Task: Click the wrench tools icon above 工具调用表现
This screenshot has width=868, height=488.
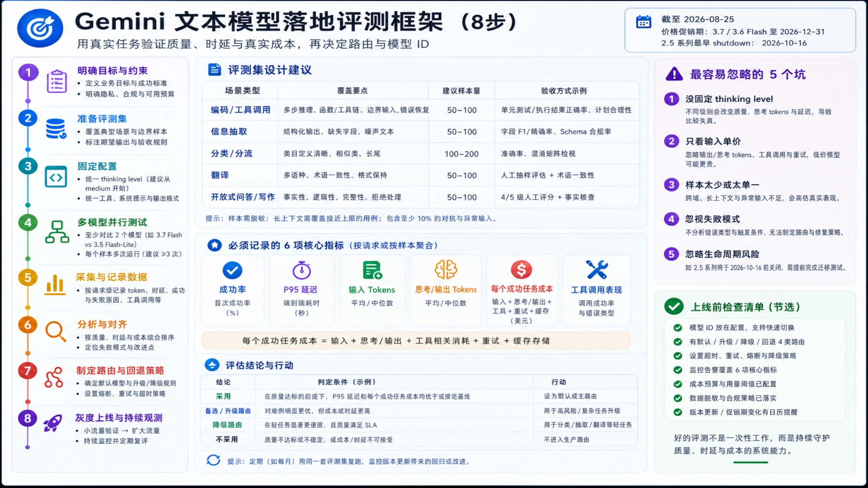Action: [597, 269]
